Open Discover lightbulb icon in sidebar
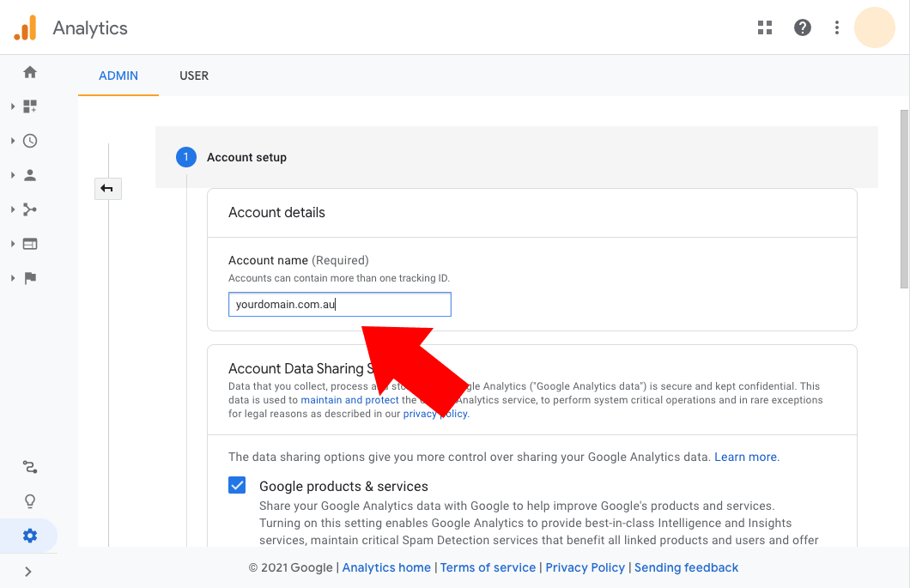Image resolution: width=910 pixels, height=588 pixels. 30,501
